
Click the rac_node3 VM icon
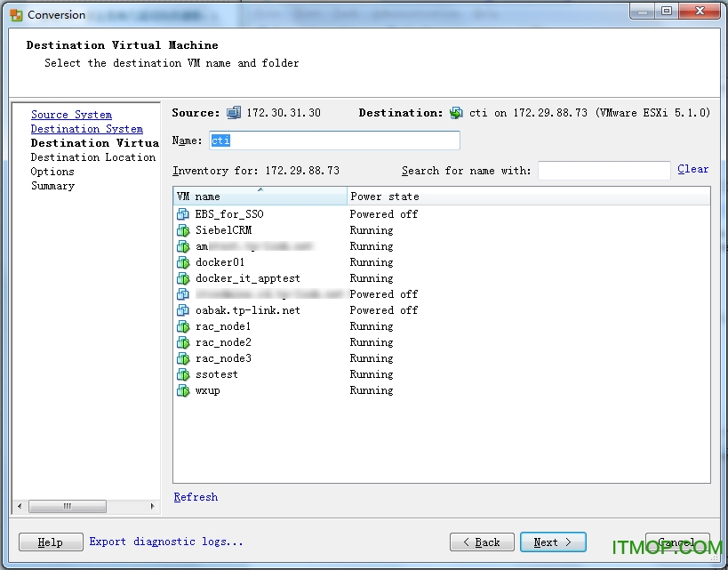[183, 358]
